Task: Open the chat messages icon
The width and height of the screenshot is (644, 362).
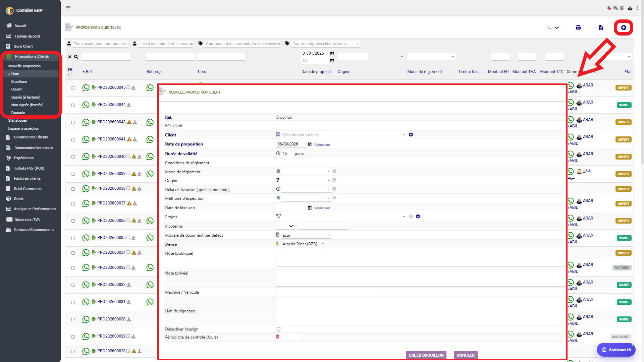Action: click(x=615, y=8)
